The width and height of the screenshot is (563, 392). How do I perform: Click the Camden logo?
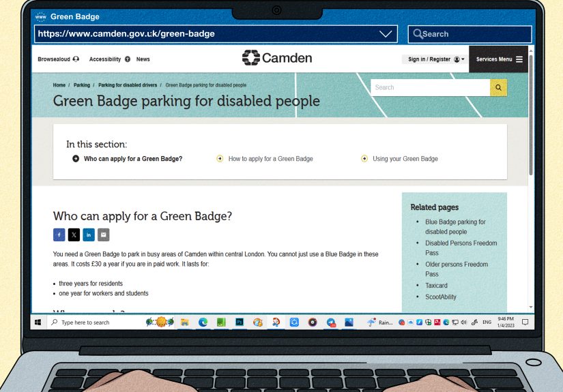click(277, 58)
